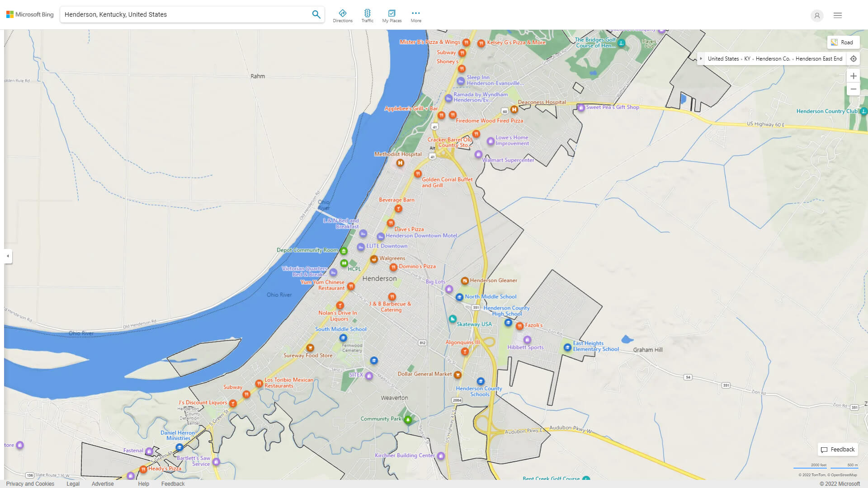Viewport: 868px width, 488px height.
Task: Select the Methodist Hospital pin
Action: pyautogui.click(x=400, y=163)
